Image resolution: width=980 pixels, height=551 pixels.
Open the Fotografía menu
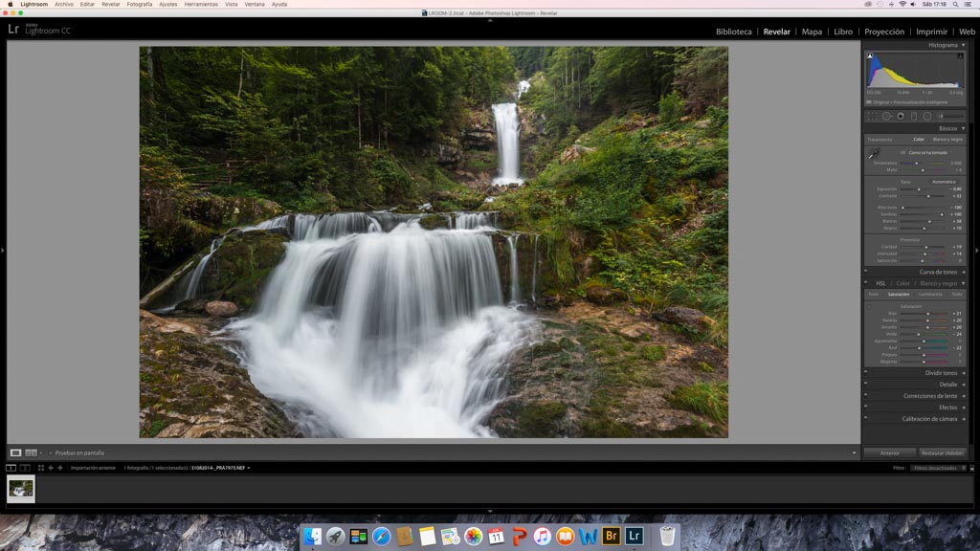pos(140,4)
